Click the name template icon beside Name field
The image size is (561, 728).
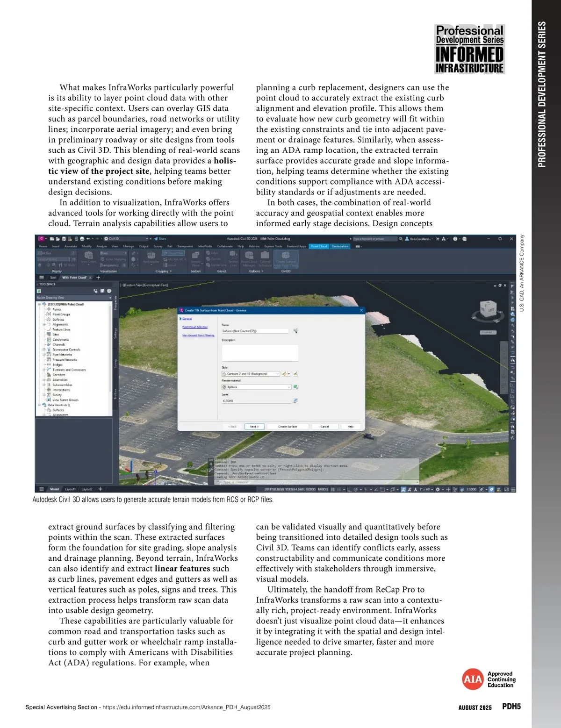[296, 330]
